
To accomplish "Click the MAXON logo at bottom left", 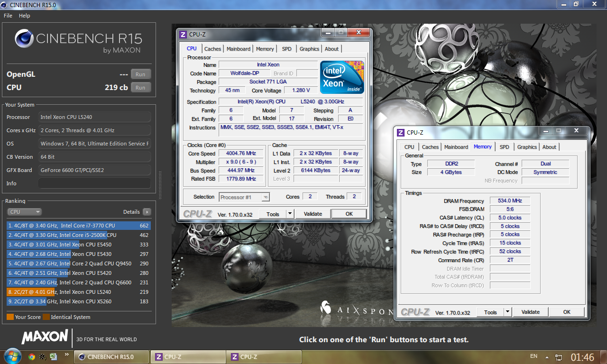I will [45, 337].
